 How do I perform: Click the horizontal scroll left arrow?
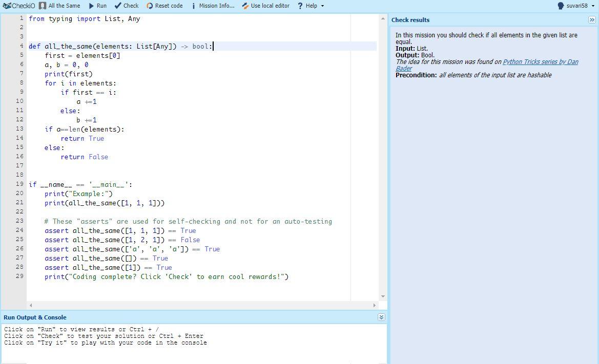(31, 305)
